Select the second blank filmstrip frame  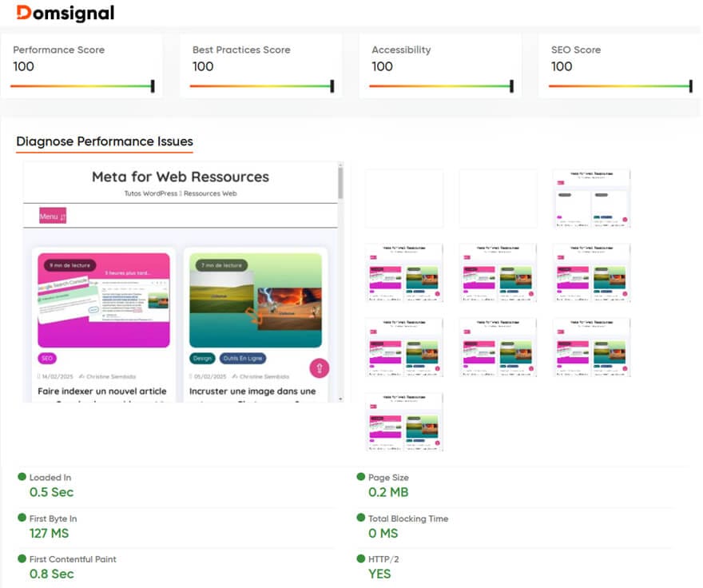coord(498,198)
